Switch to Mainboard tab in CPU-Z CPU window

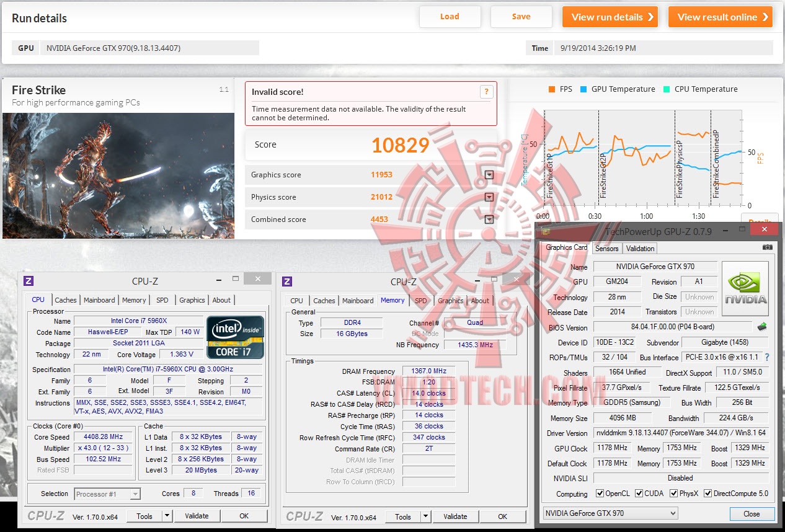click(x=99, y=300)
